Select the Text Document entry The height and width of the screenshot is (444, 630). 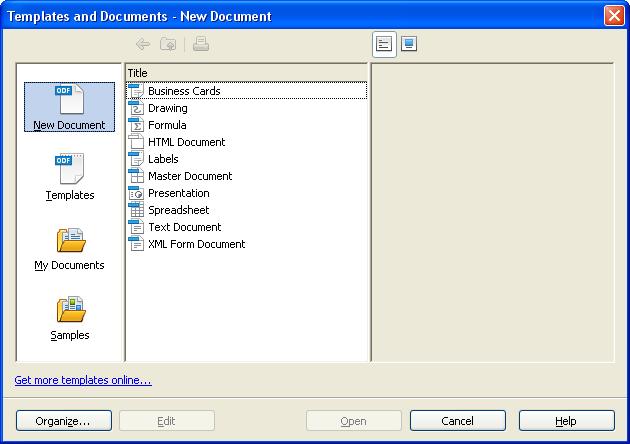click(247, 227)
